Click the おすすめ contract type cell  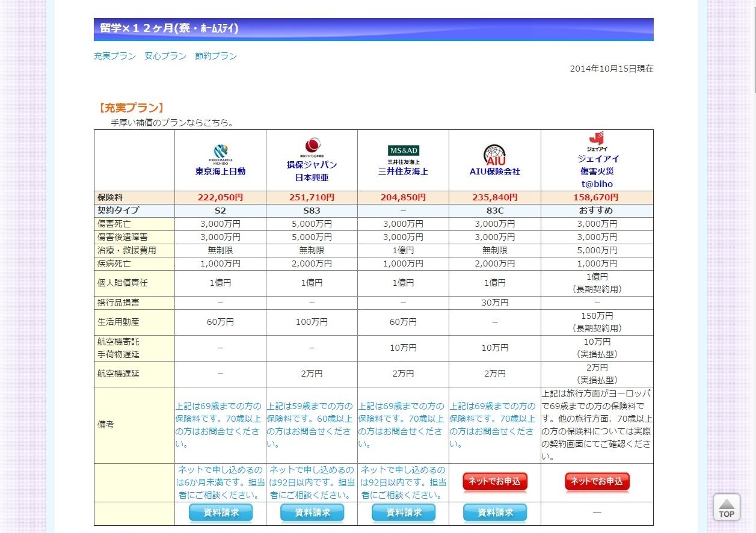tap(597, 211)
